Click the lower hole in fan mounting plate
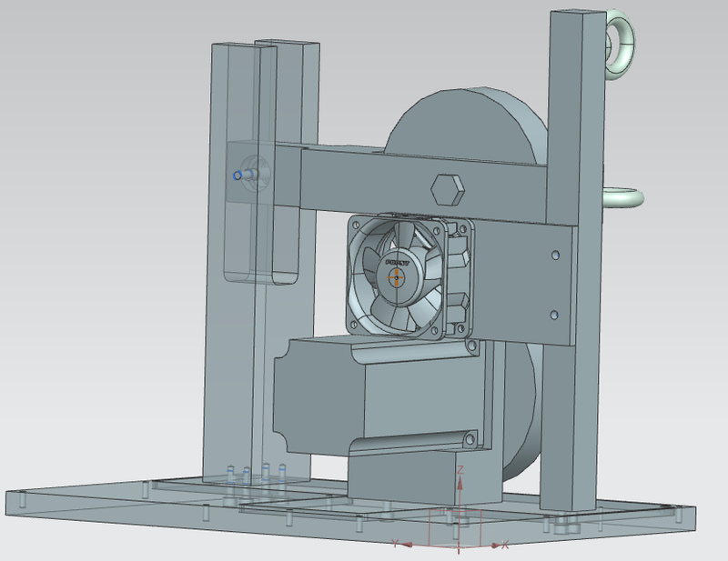The image size is (728, 561). coord(554,316)
